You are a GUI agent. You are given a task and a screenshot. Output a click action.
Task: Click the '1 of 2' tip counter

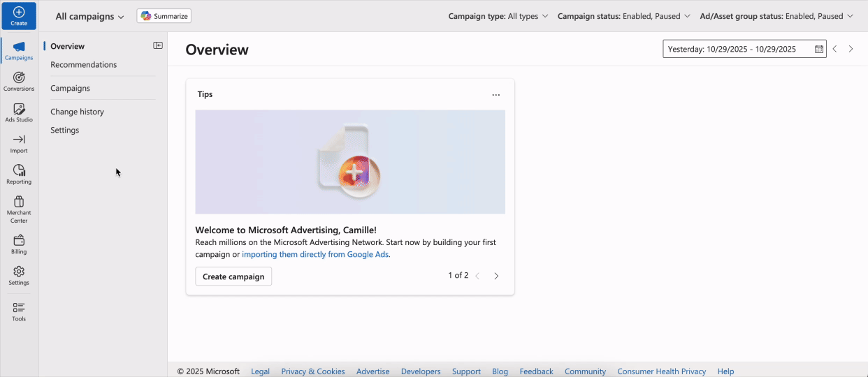(x=458, y=275)
